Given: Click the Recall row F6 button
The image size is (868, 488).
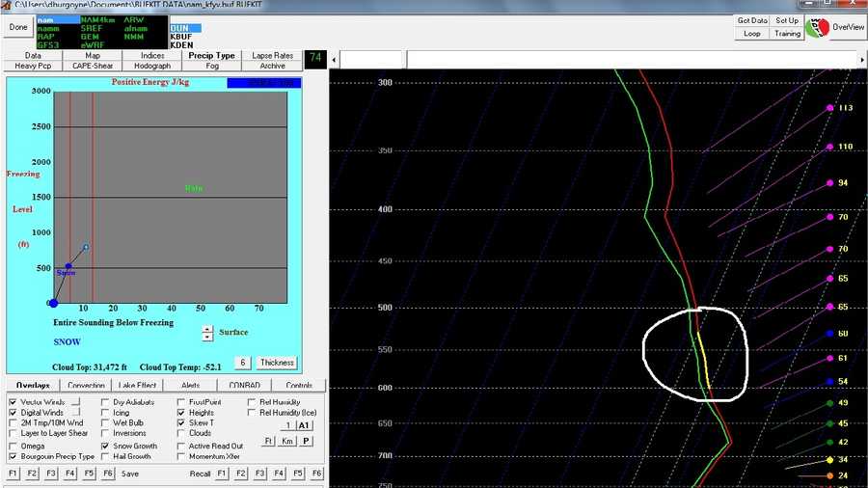Looking at the screenshot, I should pyautogui.click(x=316, y=474).
